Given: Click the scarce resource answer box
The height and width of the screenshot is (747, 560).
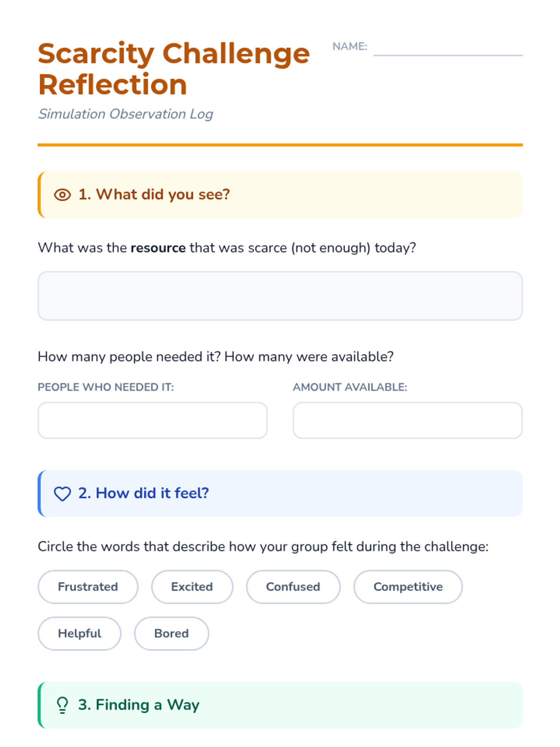Looking at the screenshot, I should click(x=280, y=296).
